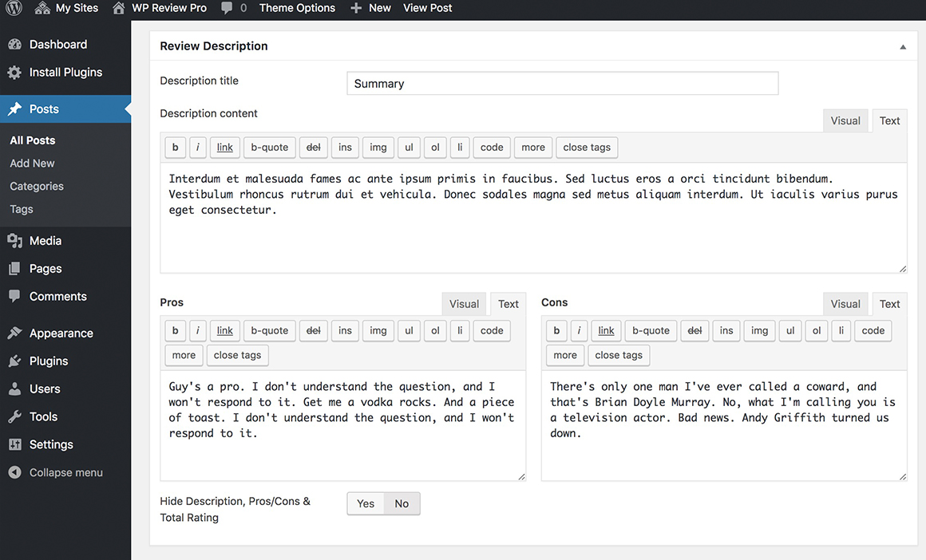Insert b-quote in Description content toolbar

[269, 148]
